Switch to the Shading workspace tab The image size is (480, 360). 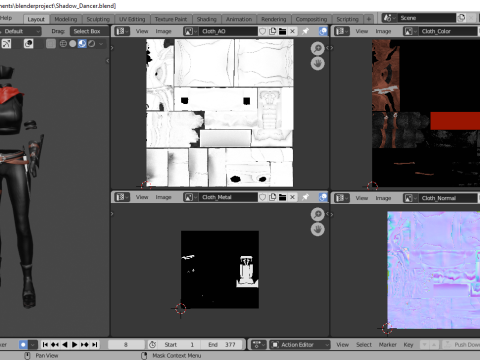207,19
